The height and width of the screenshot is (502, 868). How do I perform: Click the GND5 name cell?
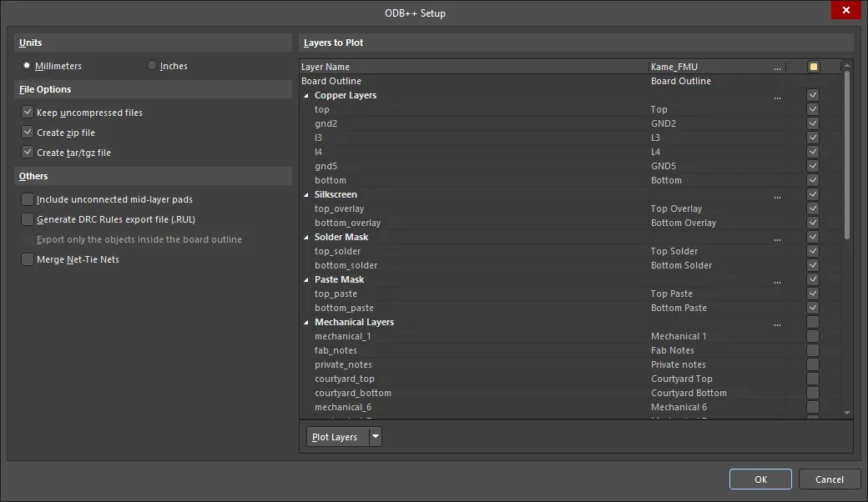(664, 166)
